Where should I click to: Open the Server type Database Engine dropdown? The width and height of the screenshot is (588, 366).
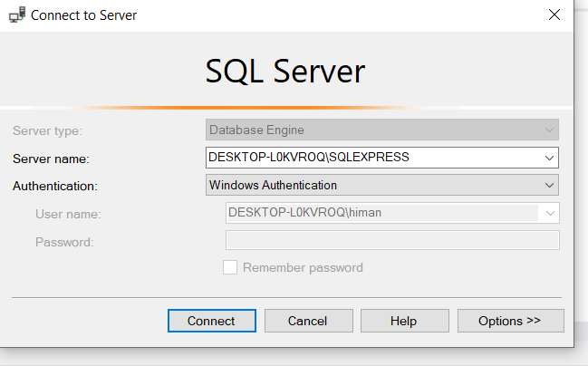pyautogui.click(x=382, y=130)
